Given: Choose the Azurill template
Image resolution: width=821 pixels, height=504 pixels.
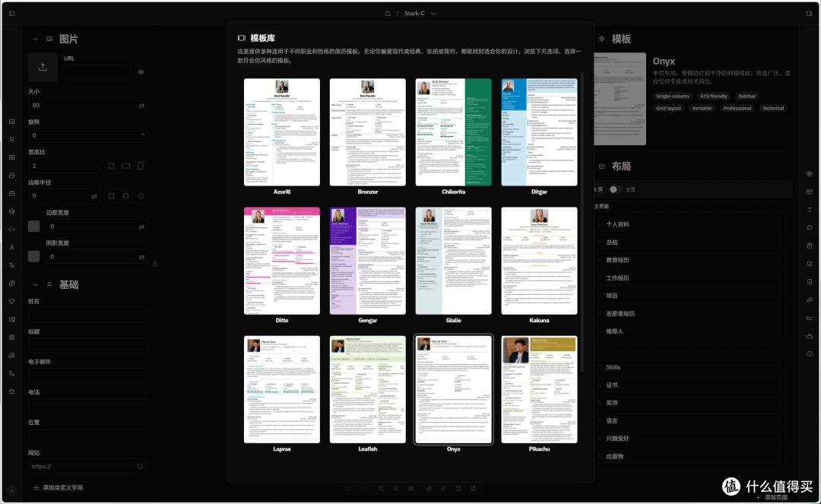Looking at the screenshot, I should [x=282, y=132].
